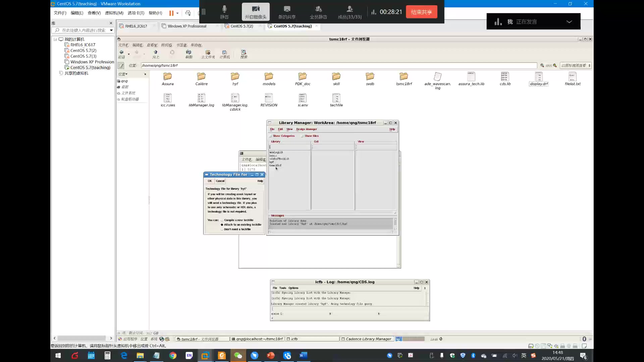The height and width of the screenshot is (362, 644).
Task: Click the Up (向上) arrow in file browser
Action: (156, 54)
